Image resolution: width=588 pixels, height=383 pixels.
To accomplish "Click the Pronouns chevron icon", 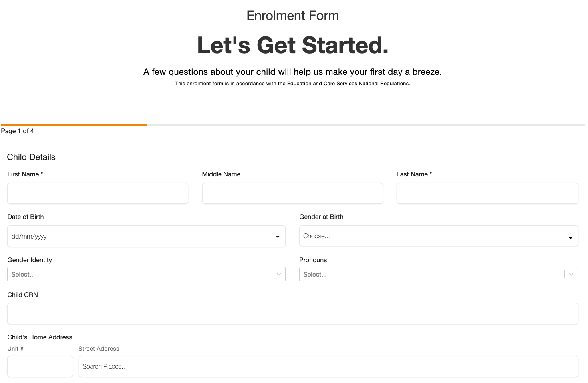I will click(571, 274).
